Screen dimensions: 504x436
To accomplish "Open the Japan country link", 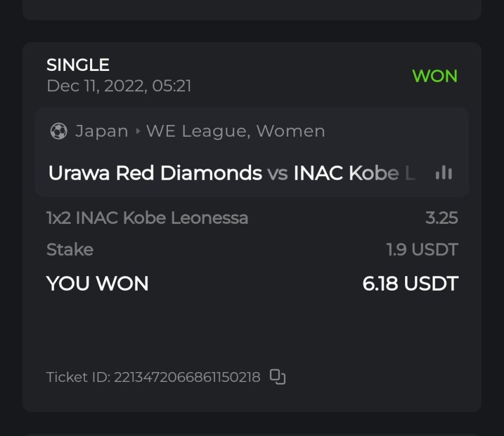I will [102, 131].
